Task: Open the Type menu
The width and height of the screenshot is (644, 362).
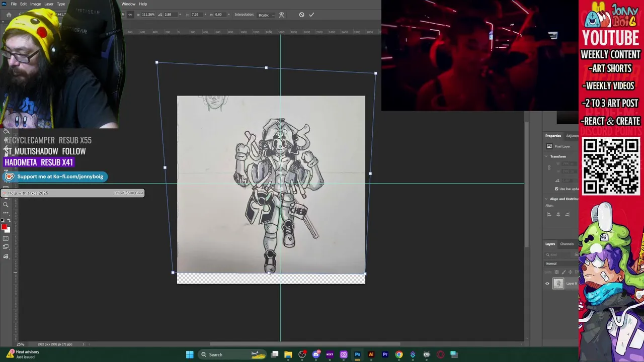Action: (61, 4)
